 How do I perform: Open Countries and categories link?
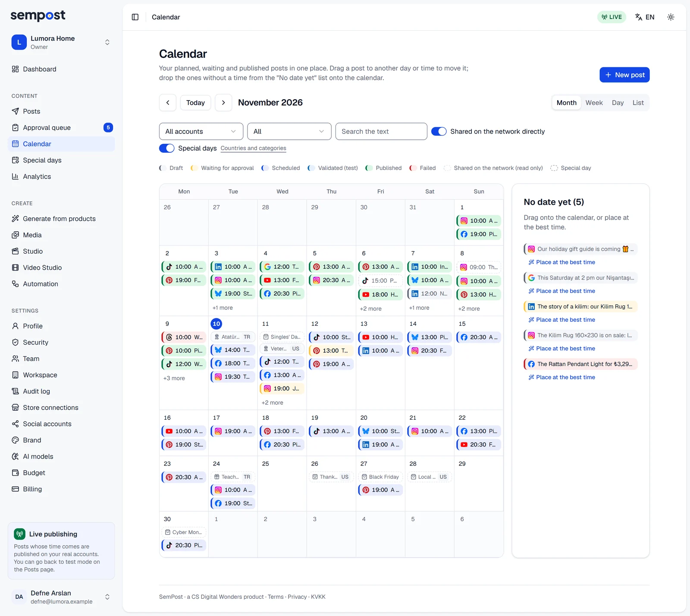point(253,148)
